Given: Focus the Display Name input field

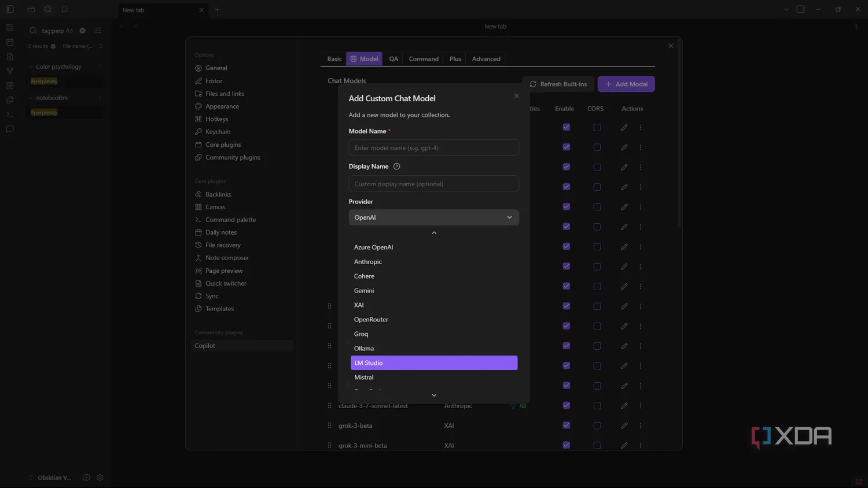Looking at the screenshot, I should coord(434,184).
